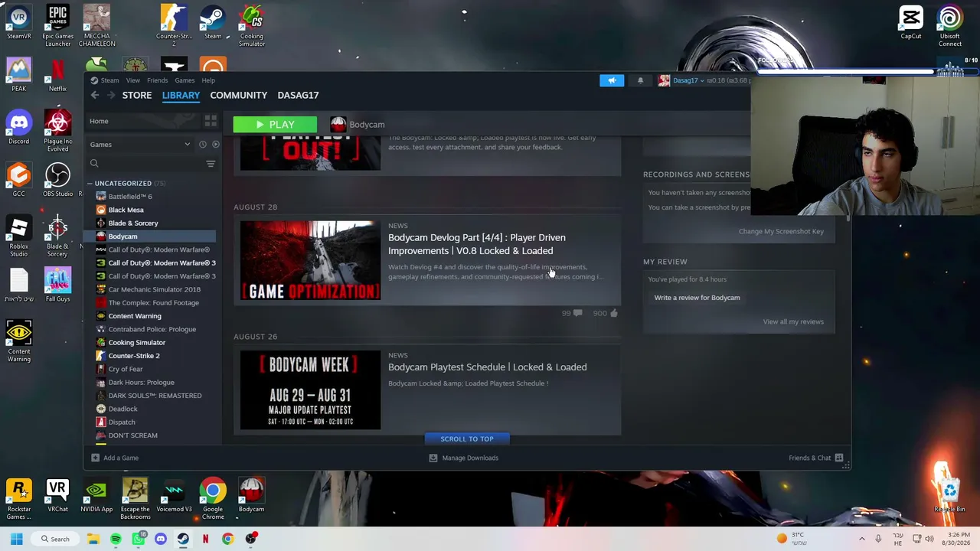Click the Windows Start button
The image size is (980, 551).
click(16, 539)
